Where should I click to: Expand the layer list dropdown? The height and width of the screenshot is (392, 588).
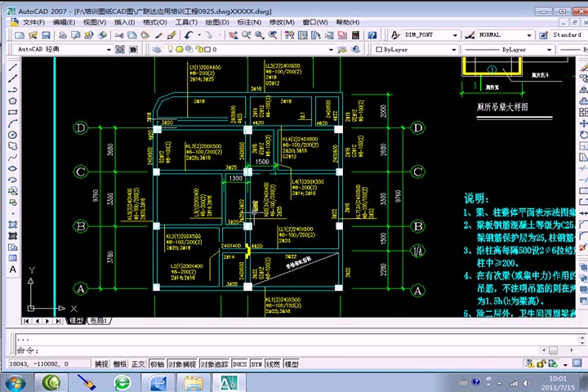pos(331,50)
